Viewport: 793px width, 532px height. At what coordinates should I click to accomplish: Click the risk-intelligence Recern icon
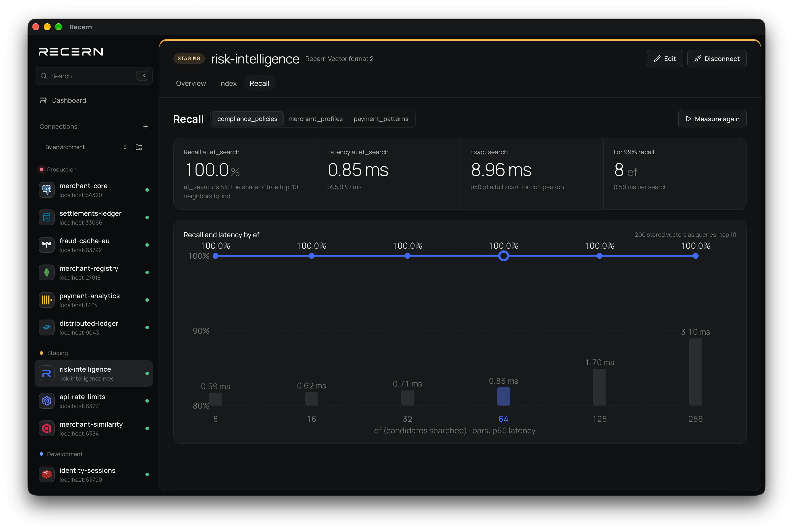point(47,374)
